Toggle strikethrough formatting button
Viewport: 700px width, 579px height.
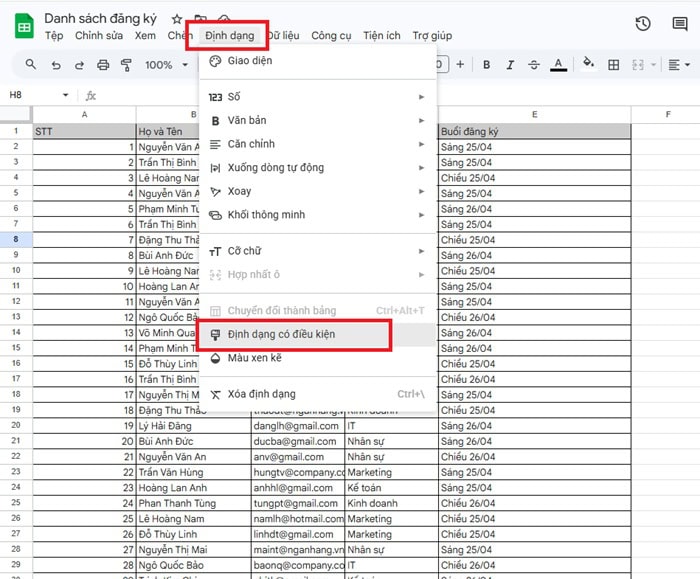(534, 65)
